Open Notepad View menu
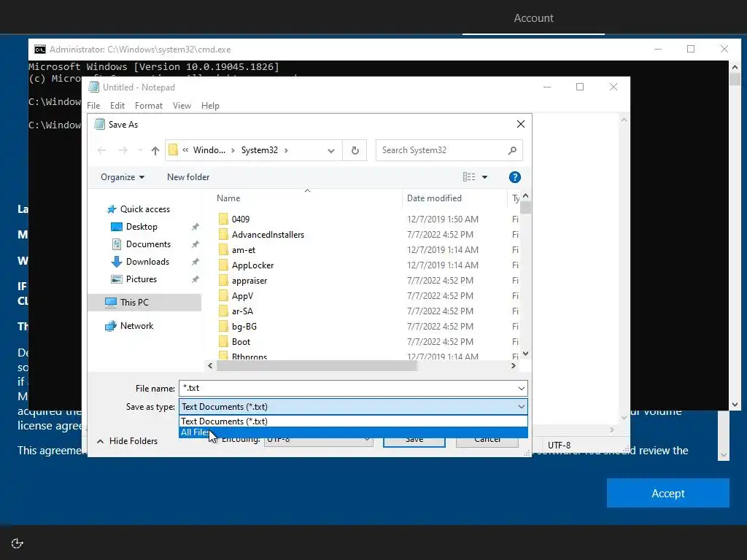This screenshot has height=560, width=747. coord(182,106)
